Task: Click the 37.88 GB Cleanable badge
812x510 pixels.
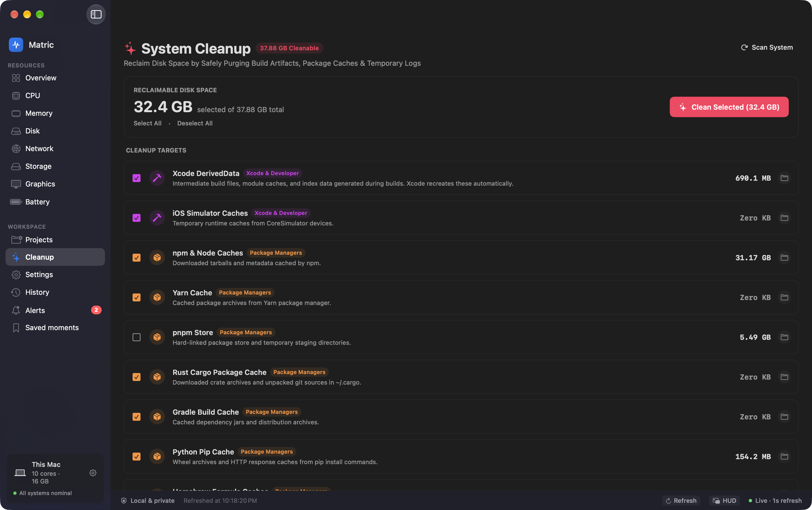Action: tap(289, 48)
